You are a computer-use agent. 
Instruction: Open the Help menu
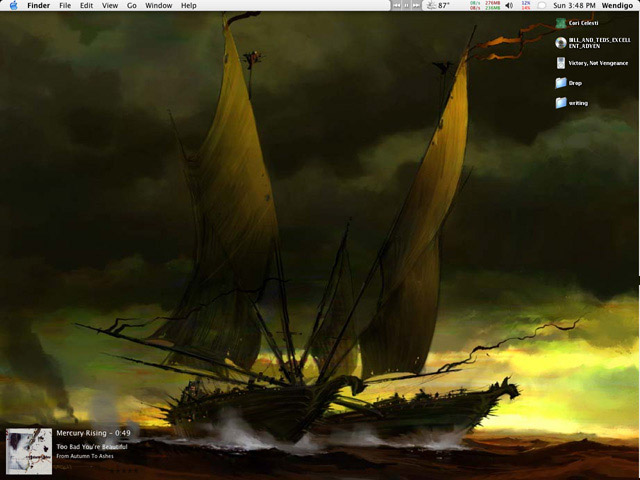[x=189, y=5]
